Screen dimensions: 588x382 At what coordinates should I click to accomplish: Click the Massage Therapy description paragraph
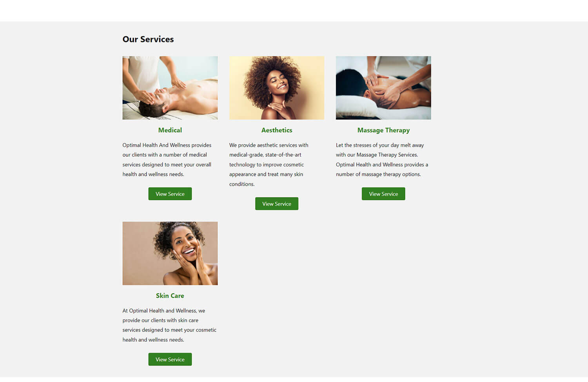point(382,160)
